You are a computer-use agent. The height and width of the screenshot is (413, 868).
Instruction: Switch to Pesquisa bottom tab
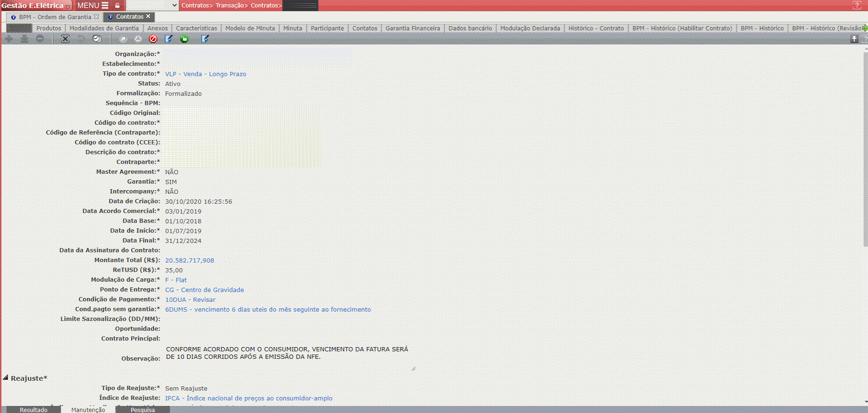[x=142, y=410]
